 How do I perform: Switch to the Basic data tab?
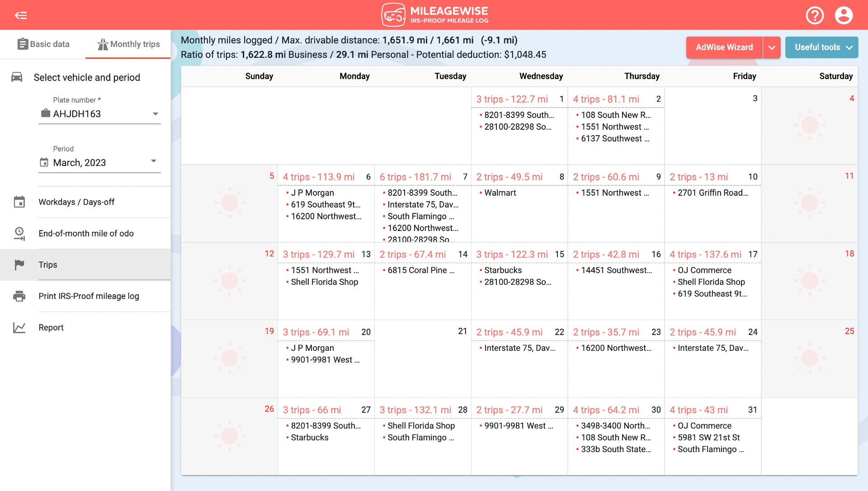coord(43,44)
